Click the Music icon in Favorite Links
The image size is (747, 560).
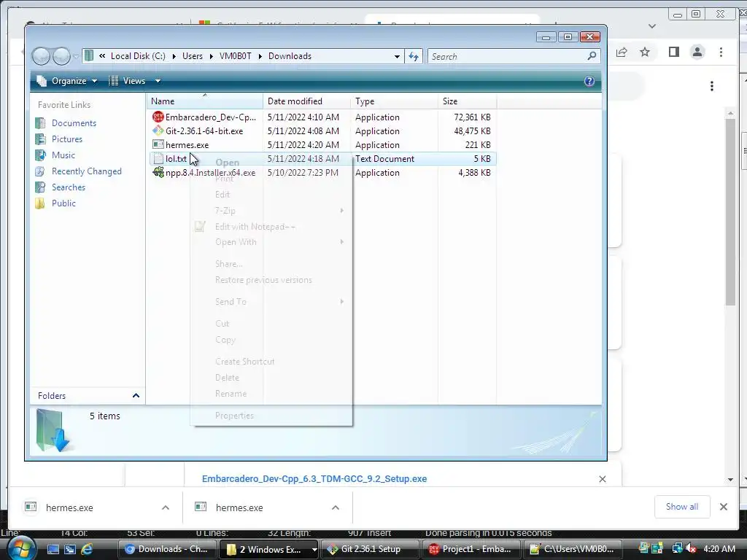[41, 155]
